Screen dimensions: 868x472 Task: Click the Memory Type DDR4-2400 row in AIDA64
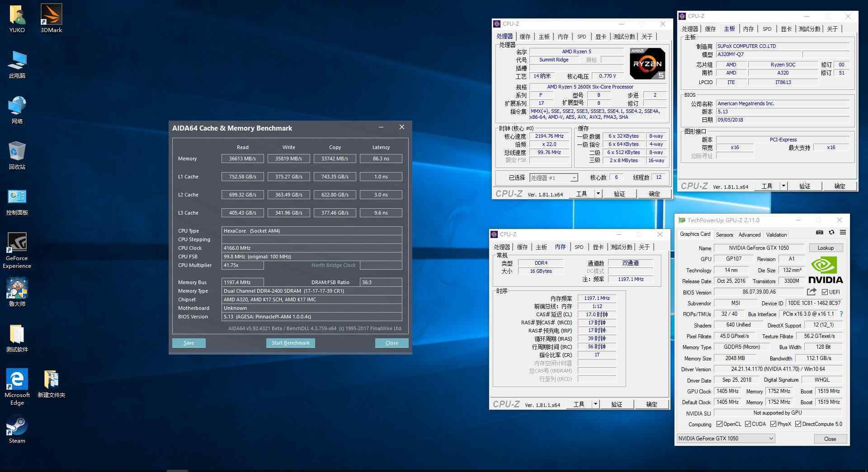click(x=312, y=291)
